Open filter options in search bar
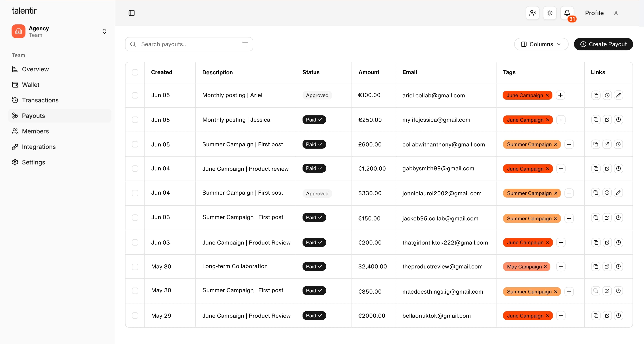Image resolution: width=644 pixels, height=344 pixels. (245, 44)
